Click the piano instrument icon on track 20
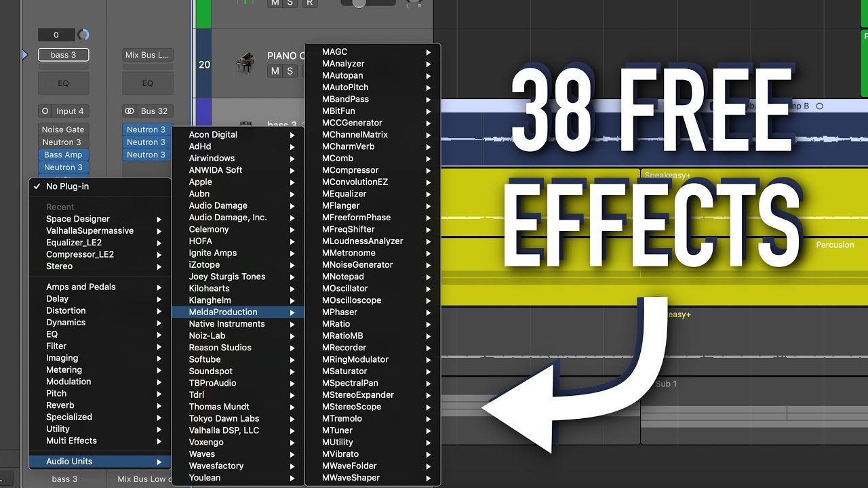 [245, 63]
